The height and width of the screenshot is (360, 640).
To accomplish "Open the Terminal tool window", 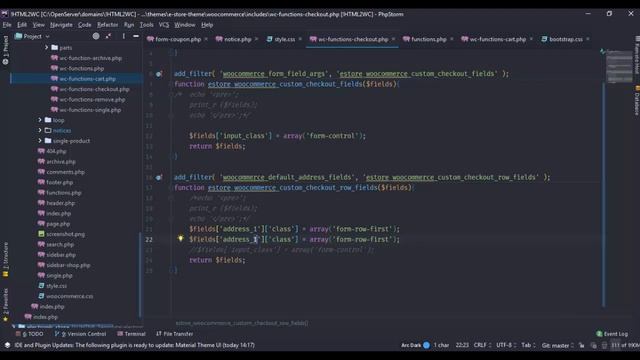I will pos(131,334).
